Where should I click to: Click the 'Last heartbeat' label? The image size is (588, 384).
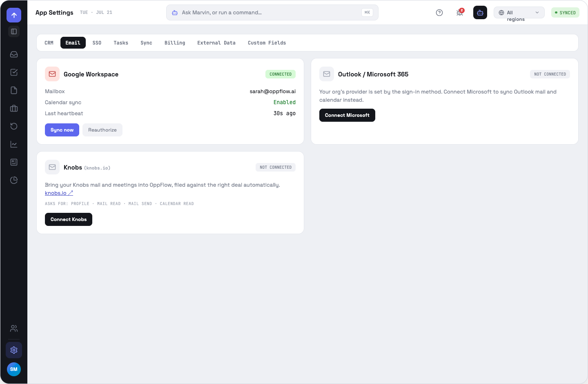point(64,114)
